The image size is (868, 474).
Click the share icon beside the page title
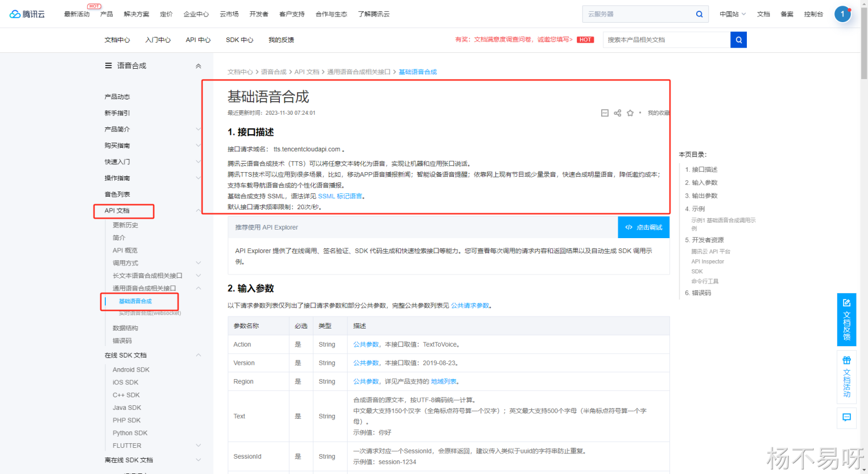tap(617, 113)
